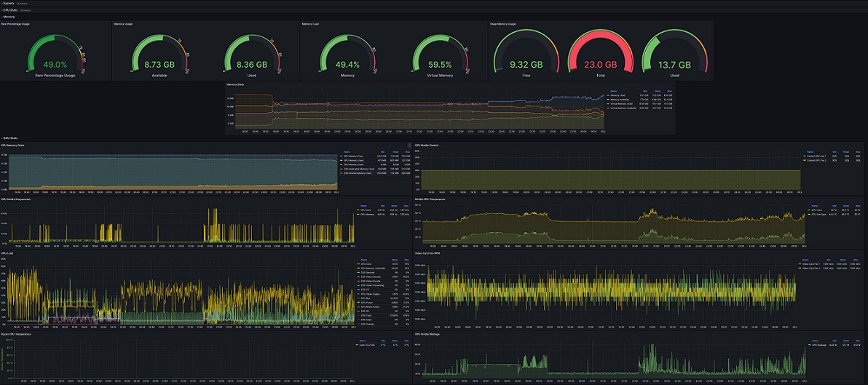The width and height of the screenshot is (868, 385).
Task: Toggle Video Card Fan 2 legend series
Action: point(811,269)
